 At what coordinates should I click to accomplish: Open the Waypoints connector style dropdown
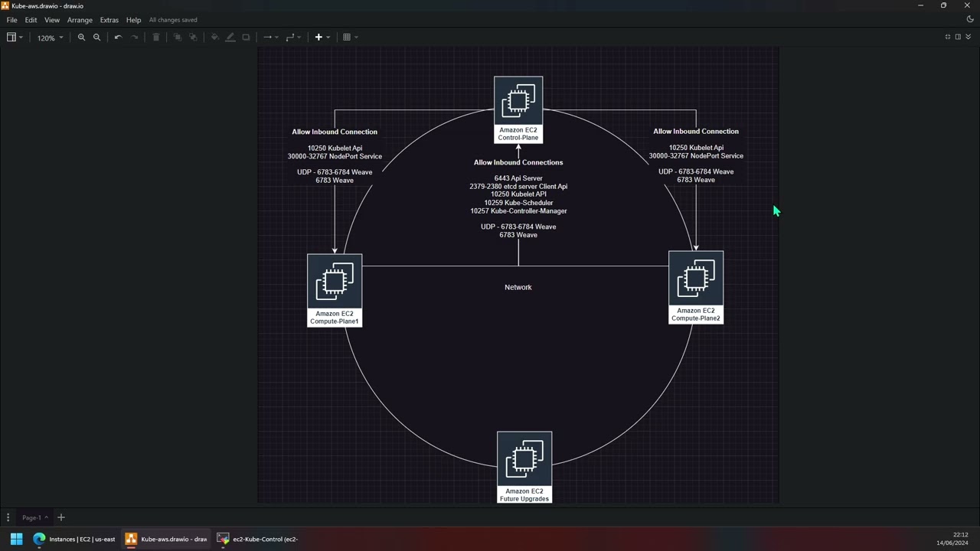pyautogui.click(x=293, y=37)
